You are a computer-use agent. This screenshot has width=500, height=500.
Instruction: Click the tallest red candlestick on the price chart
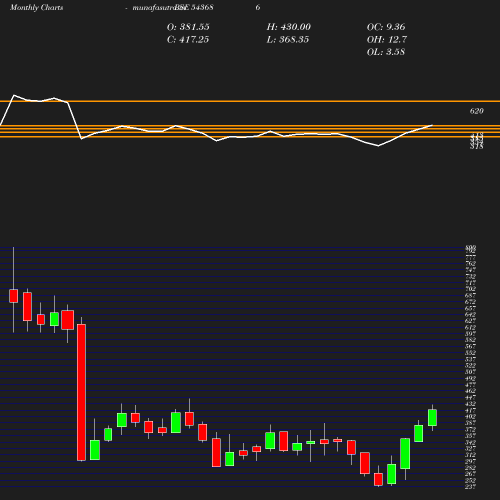click(x=81, y=392)
